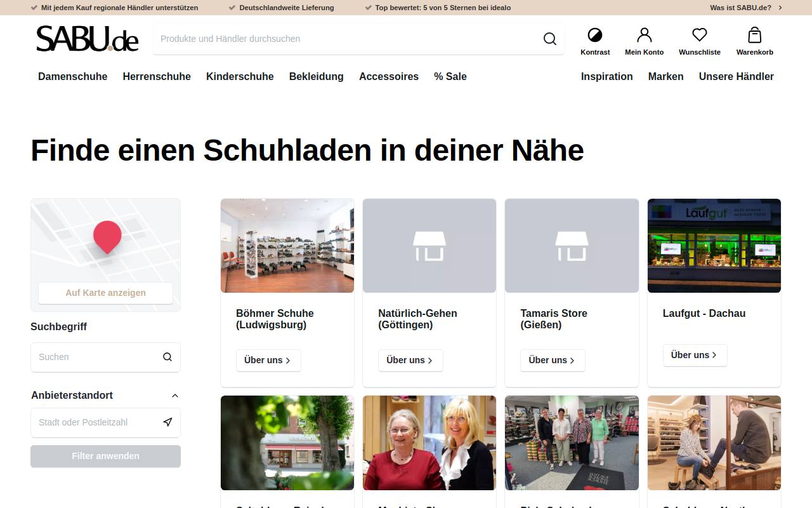Click the red map pin
Viewport: 812px width, 508px height.
click(107, 237)
